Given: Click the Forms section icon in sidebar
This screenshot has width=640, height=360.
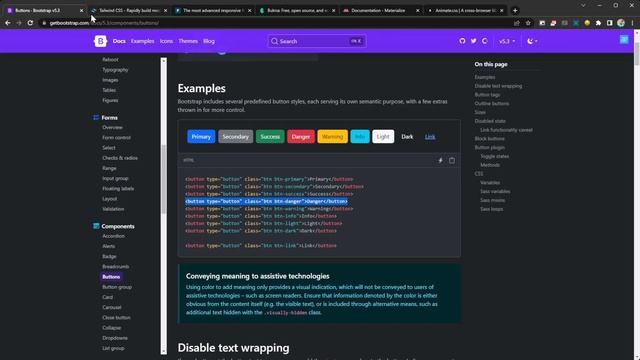Looking at the screenshot, I should 96,118.
